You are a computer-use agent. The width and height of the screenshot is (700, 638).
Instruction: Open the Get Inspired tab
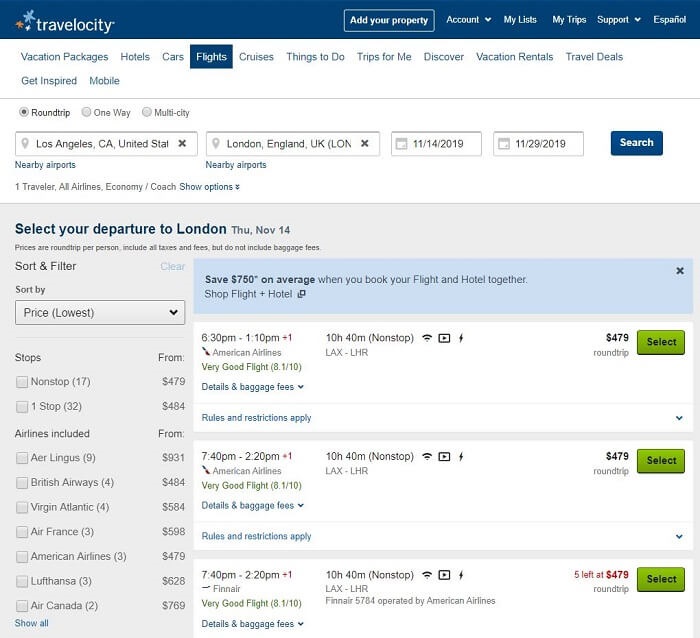pyautogui.click(x=49, y=81)
